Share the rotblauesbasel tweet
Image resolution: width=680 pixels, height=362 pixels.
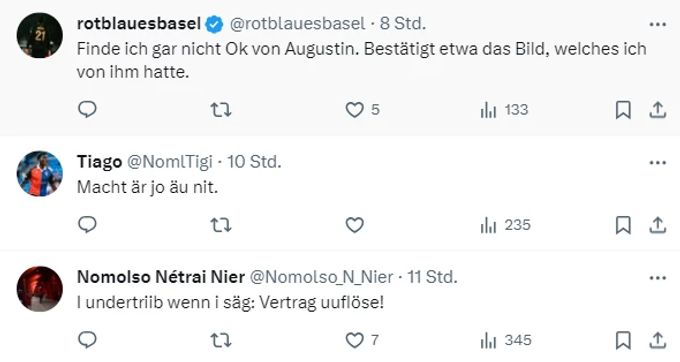[x=657, y=110]
